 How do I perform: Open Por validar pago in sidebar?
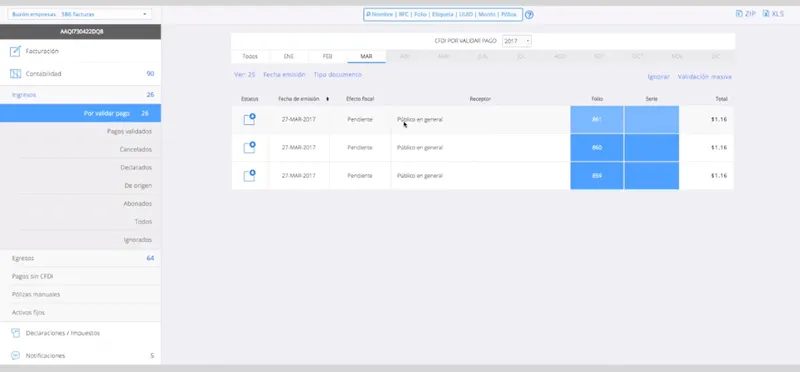[x=80, y=113]
